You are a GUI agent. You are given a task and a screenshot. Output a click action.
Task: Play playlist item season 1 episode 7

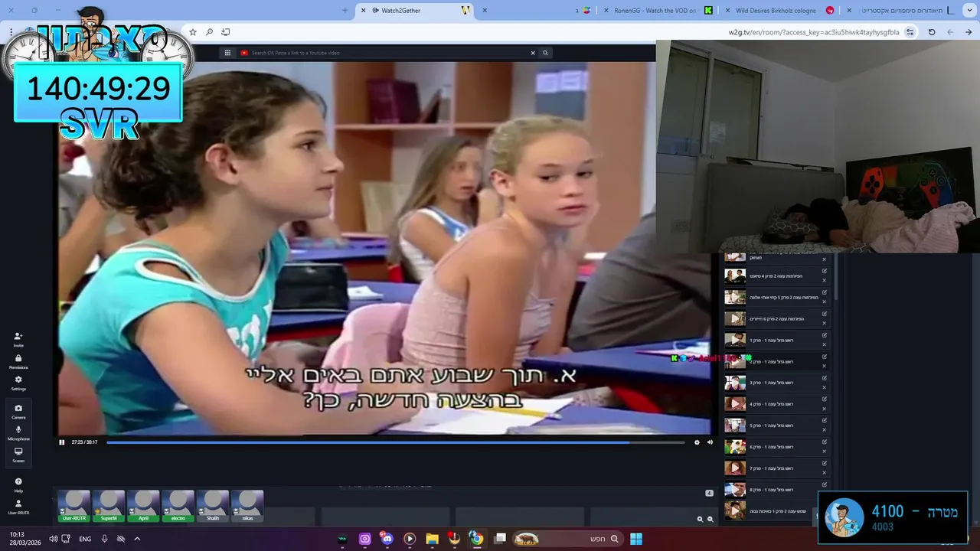[735, 468]
